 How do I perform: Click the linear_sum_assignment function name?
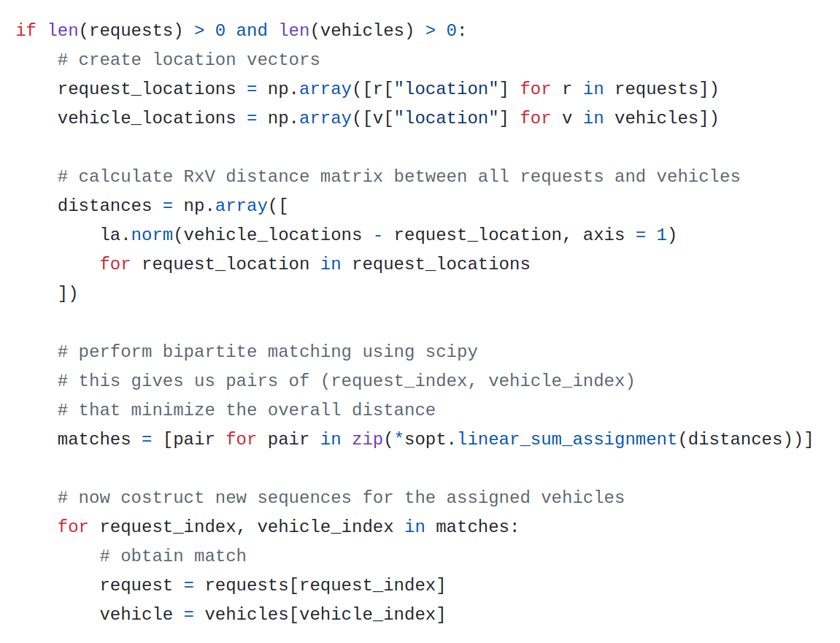coord(568,439)
